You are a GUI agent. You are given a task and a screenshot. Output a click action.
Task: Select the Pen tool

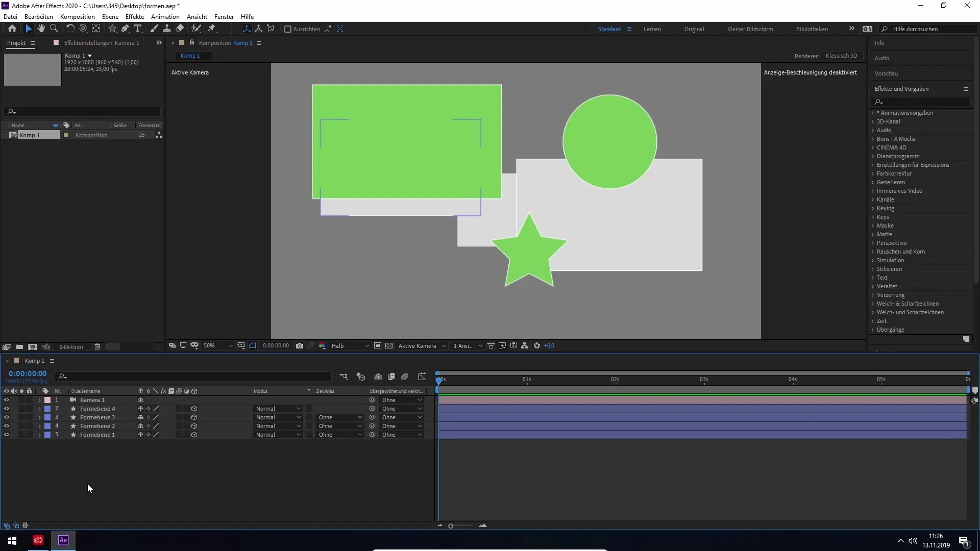[x=125, y=29]
